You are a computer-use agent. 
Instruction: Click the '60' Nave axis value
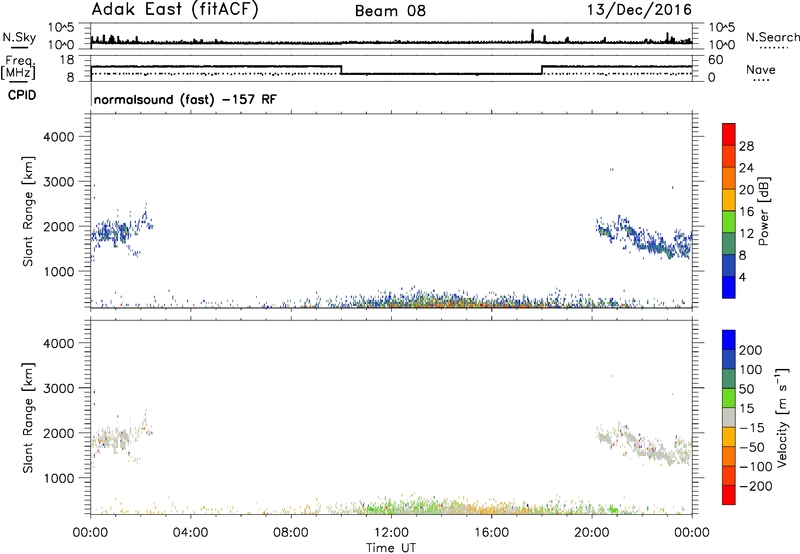(x=716, y=60)
